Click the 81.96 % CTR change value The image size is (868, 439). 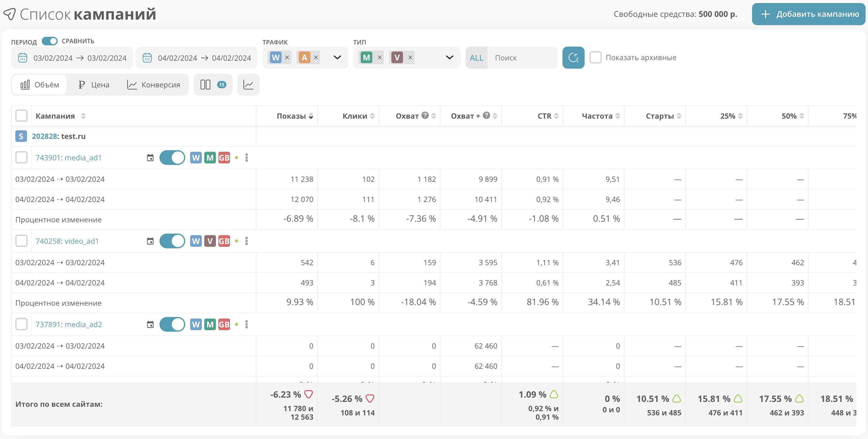[543, 302]
